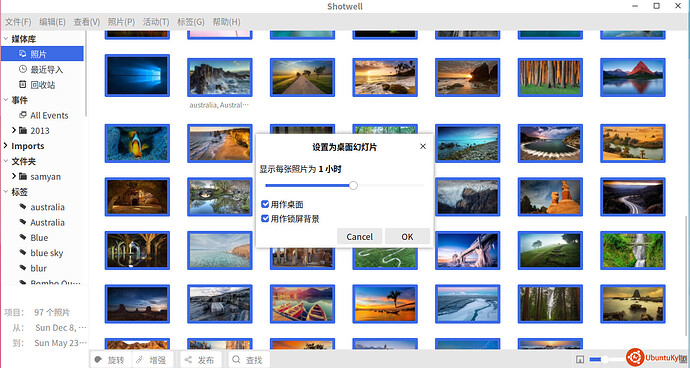Click the 旋转 toolbar button label
This screenshot has width=690, height=368.
(116, 360)
